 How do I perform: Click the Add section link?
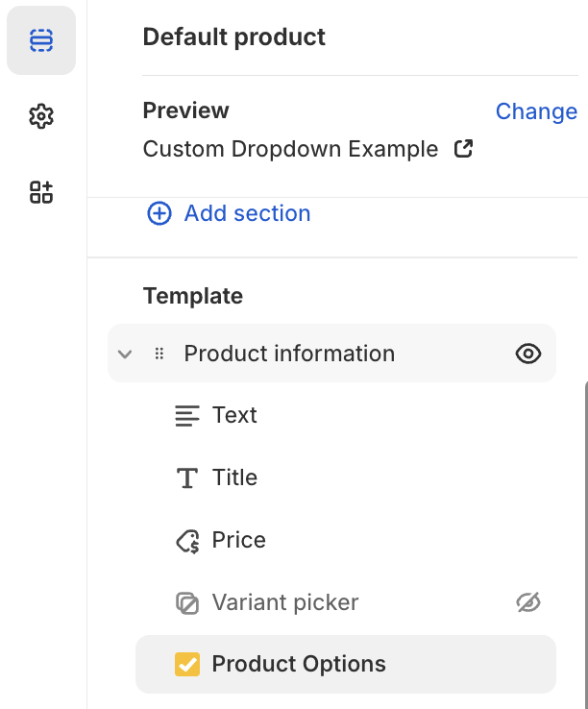(x=248, y=213)
